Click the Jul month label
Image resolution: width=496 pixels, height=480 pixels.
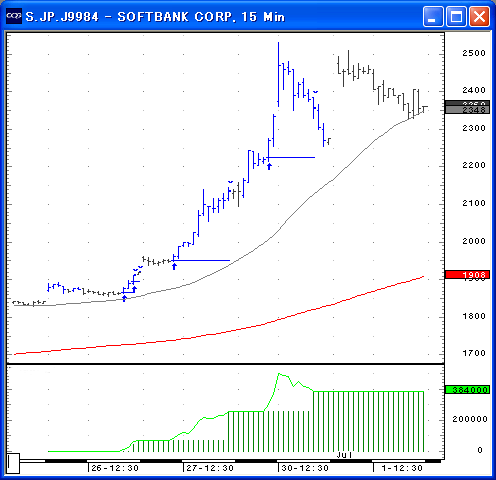tap(344, 455)
